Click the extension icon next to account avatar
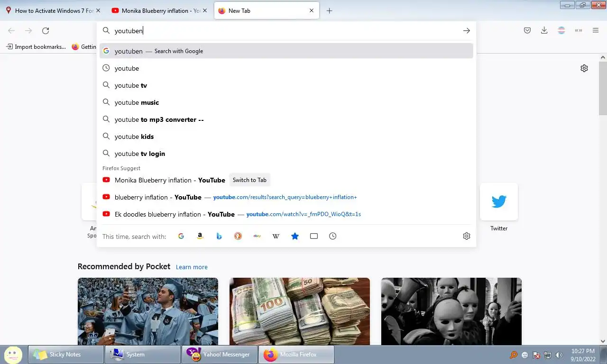This screenshot has height=364, width=607. pyautogui.click(x=579, y=30)
